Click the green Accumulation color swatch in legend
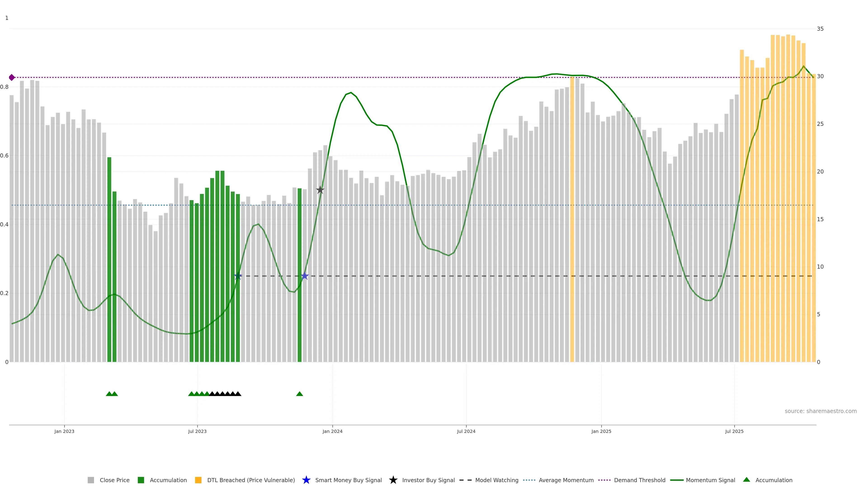 tap(141, 480)
